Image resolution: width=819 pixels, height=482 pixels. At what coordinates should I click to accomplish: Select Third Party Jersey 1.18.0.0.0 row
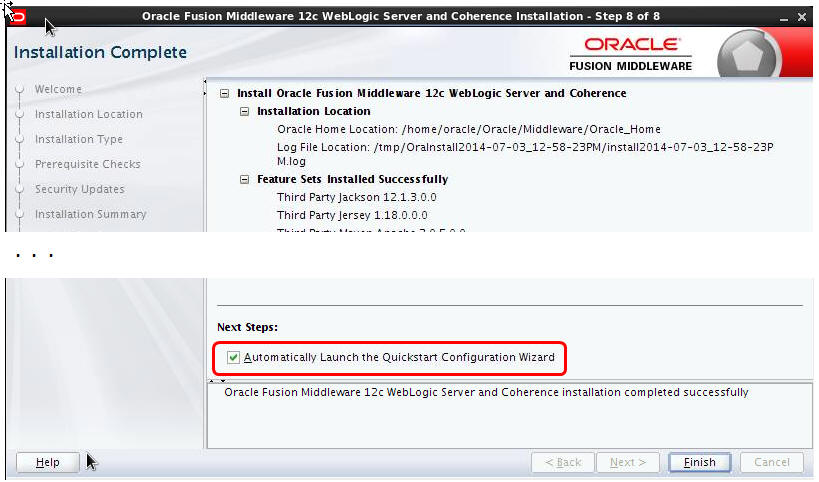click(x=352, y=215)
